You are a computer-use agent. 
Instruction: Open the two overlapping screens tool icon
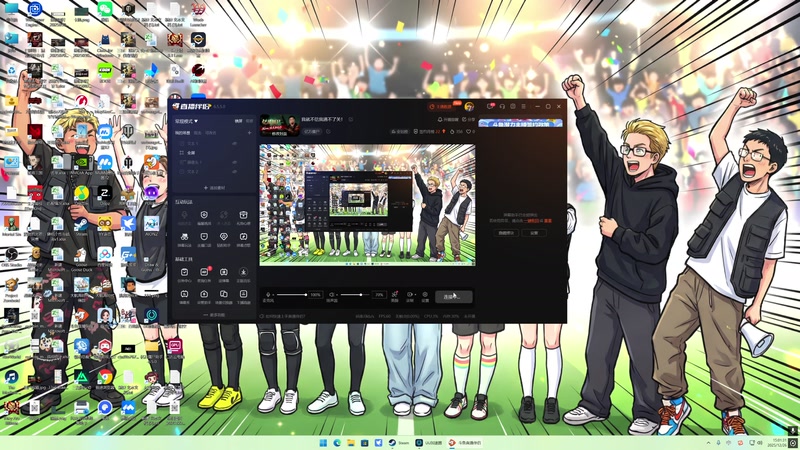[x=223, y=294]
